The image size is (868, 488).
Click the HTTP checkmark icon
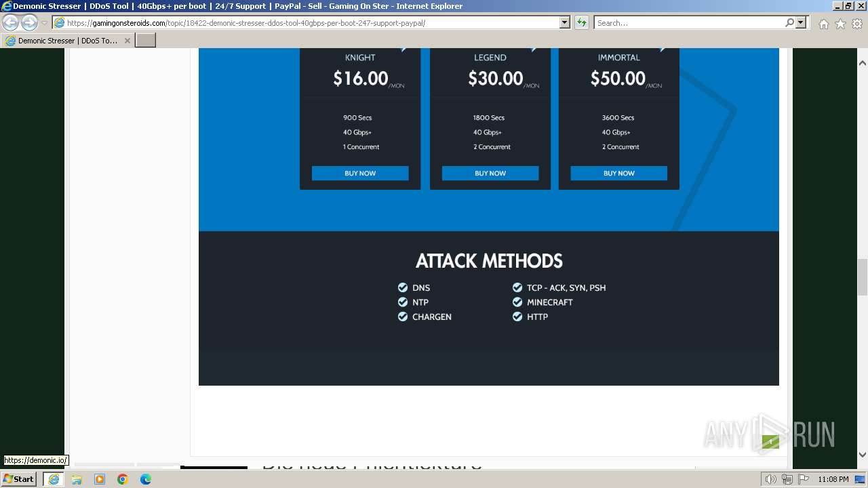tap(517, 317)
